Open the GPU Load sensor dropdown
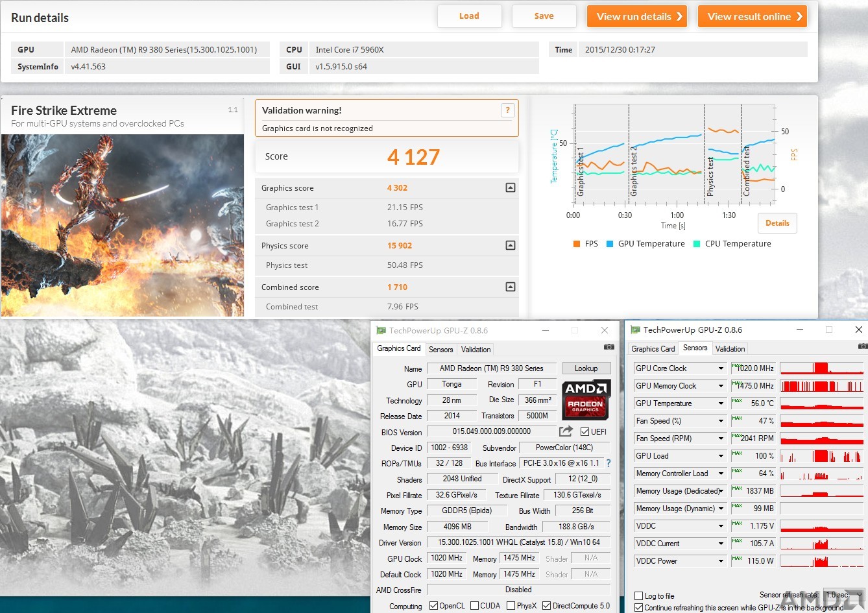Image resolution: width=868 pixels, height=613 pixels. point(721,456)
